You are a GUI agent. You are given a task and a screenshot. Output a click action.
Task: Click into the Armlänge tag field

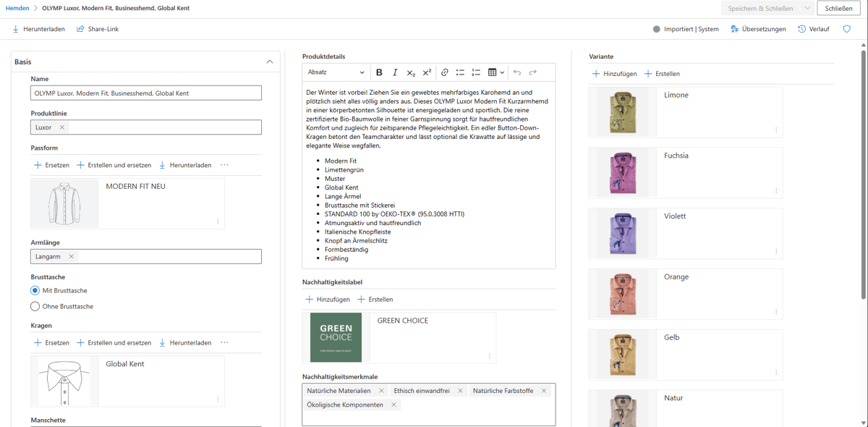pyautogui.click(x=146, y=256)
